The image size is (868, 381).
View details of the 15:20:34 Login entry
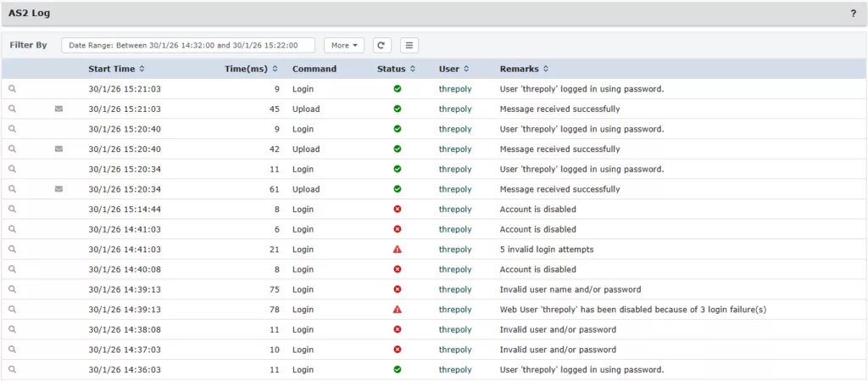click(12, 169)
